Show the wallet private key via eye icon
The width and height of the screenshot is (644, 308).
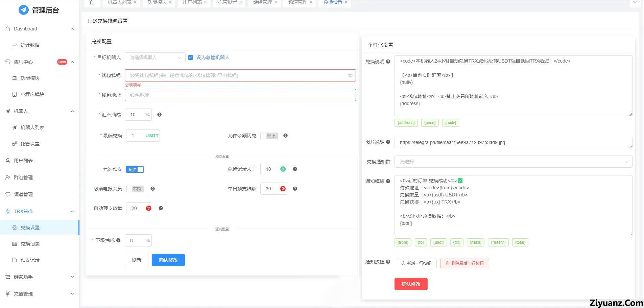point(350,75)
